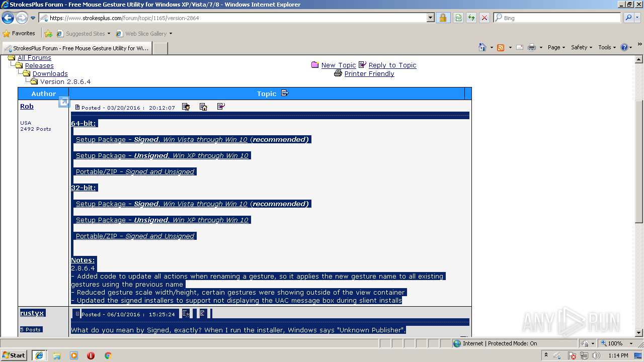The image size is (644, 362).
Task: Click the Home toolbar icon
Action: tap(482, 47)
